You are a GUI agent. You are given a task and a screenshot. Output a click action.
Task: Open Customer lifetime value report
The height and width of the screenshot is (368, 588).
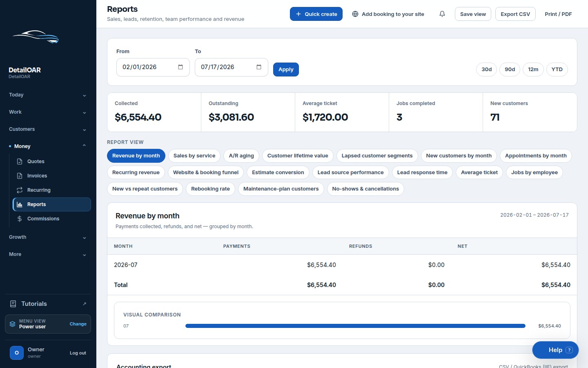298,156
